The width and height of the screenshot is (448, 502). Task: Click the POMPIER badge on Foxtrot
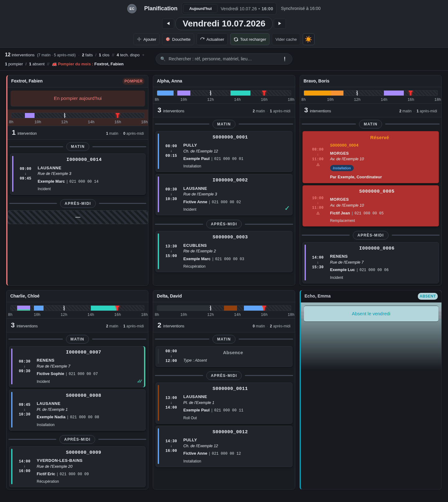pyautogui.click(x=133, y=81)
